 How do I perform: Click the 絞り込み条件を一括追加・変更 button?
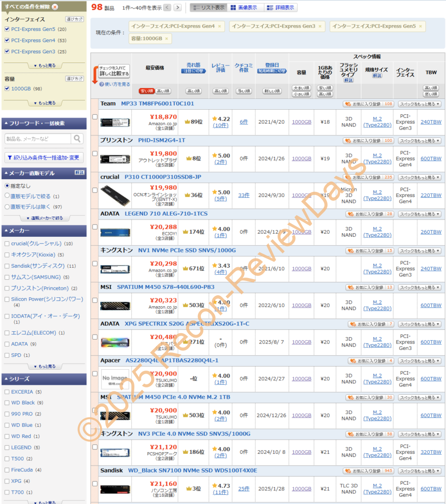point(44,157)
